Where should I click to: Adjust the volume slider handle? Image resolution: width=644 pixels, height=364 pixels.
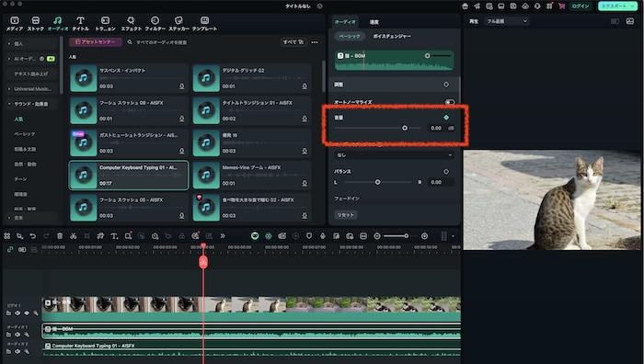click(405, 128)
